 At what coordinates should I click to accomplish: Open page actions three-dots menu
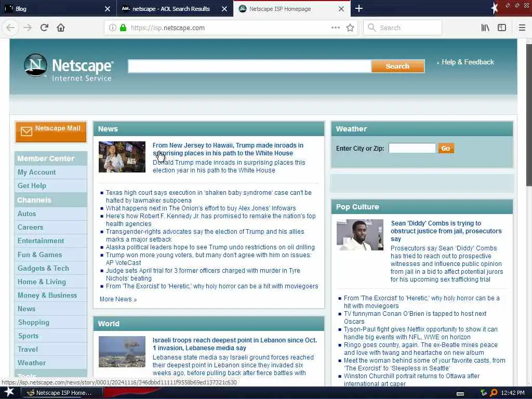click(335, 28)
